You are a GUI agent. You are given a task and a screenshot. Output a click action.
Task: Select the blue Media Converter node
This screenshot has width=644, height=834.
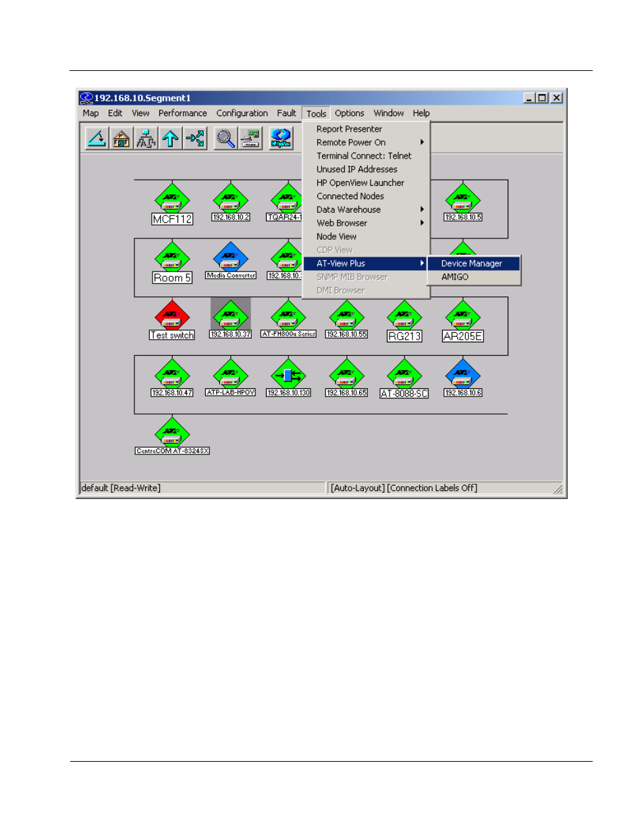pyautogui.click(x=231, y=258)
